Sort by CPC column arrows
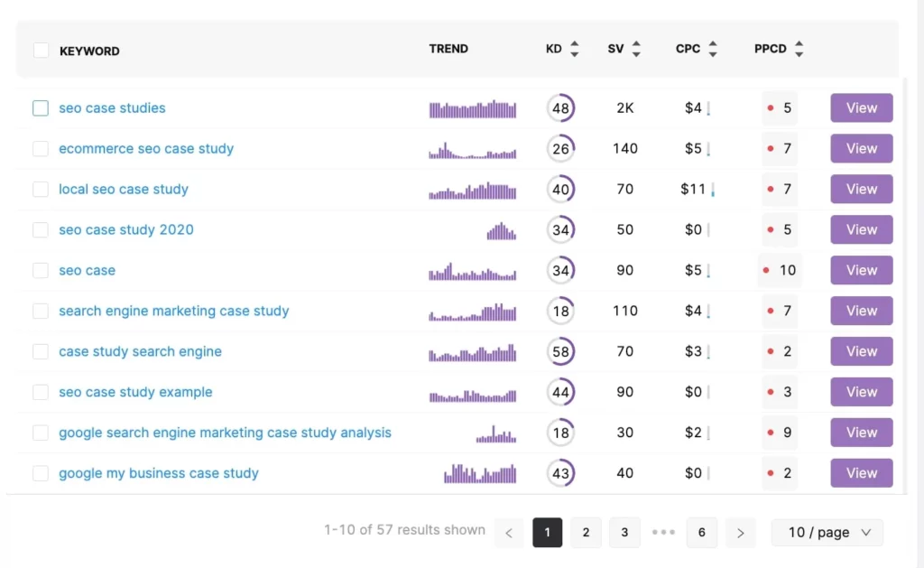This screenshot has height=568, width=924. (x=713, y=50)
